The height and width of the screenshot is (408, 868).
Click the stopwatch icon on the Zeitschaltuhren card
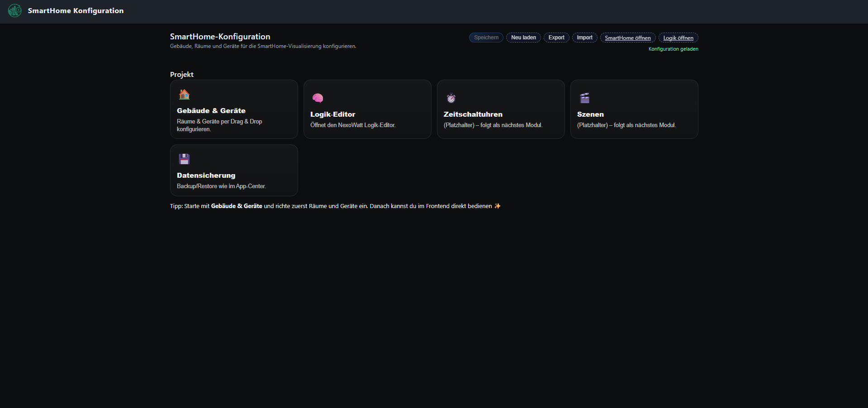coord(451,98)
